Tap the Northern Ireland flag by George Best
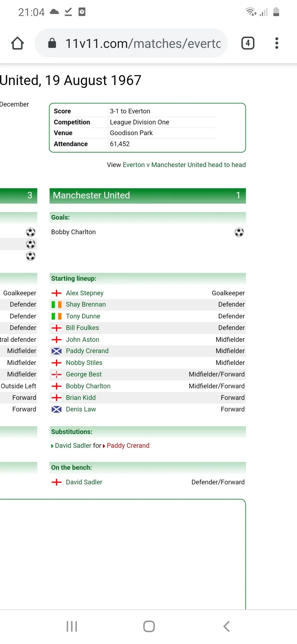The width and height of the screenshot is (297, 644). point(57,374)
